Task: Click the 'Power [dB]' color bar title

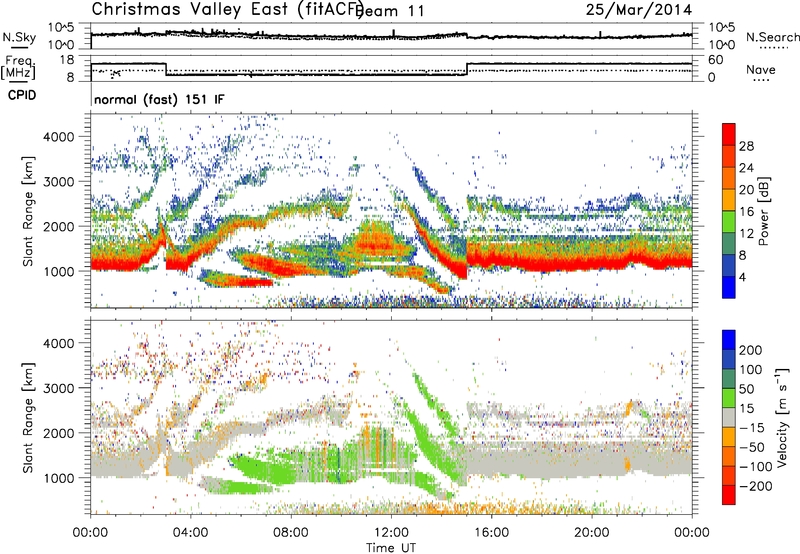Action: (x=763, y=211)
